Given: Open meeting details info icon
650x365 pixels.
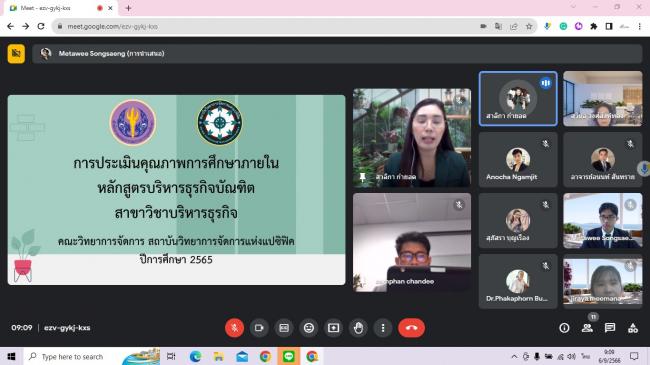Looking at the screenshot, I should [564, 328].
